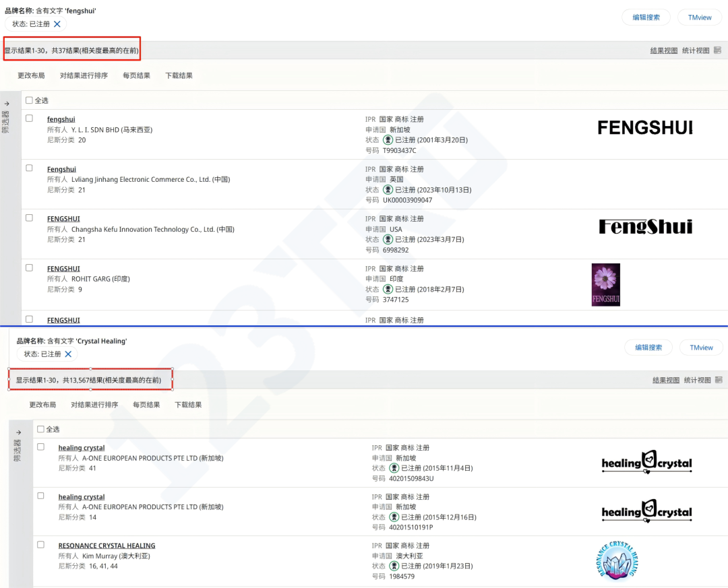Viewport: 728px width, 588px height.
Task: Open healing crystal logo for number 40201510191P
Action: (x=646, y=511)
